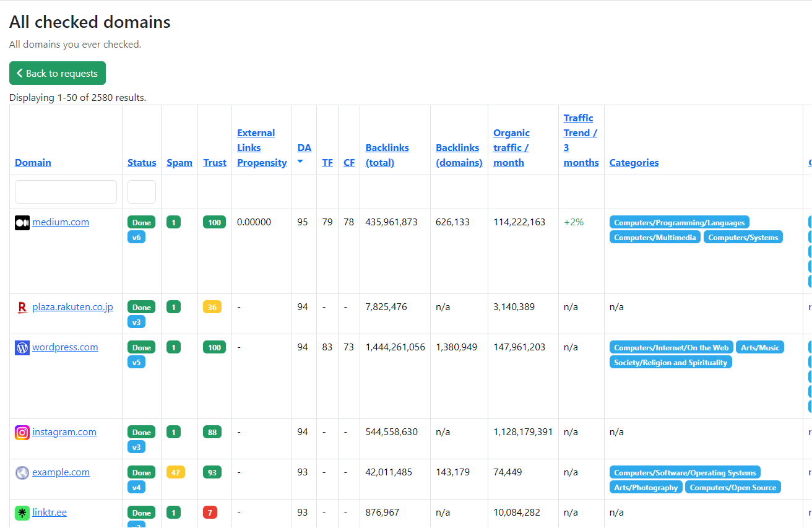This screenshot has width=812, height=528.
Task: Sort table by Spam column
Action: 179,163
